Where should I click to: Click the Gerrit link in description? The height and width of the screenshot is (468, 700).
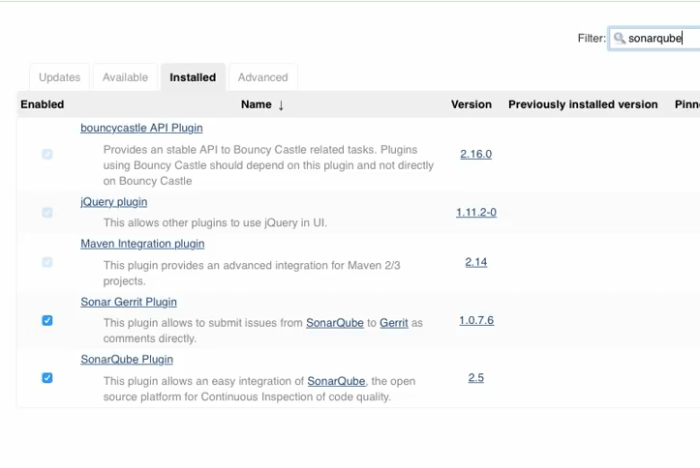pos(394,323)
